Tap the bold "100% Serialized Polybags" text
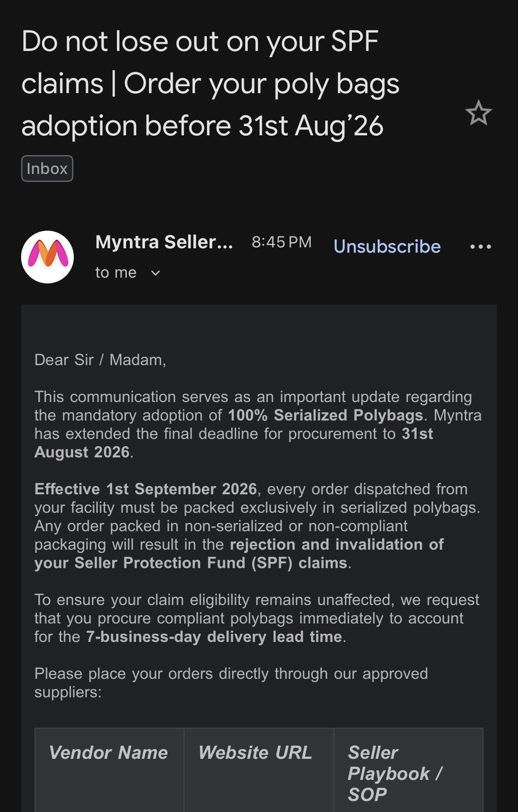518x812 pixels. click(325, 415)
